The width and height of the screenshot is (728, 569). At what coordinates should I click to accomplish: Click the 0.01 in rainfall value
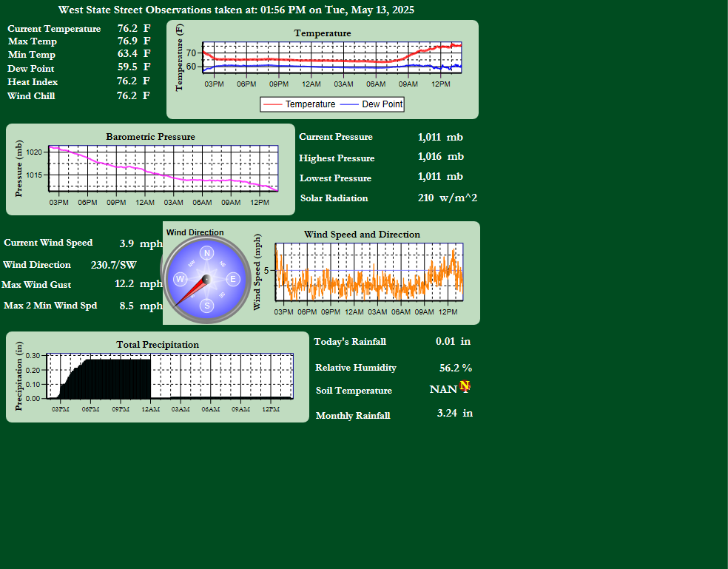click(x=453, y=341)
